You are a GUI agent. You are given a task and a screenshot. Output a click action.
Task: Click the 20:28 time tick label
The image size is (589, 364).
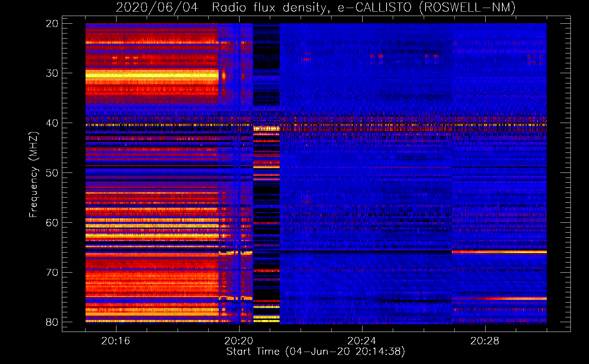(485, 341)
